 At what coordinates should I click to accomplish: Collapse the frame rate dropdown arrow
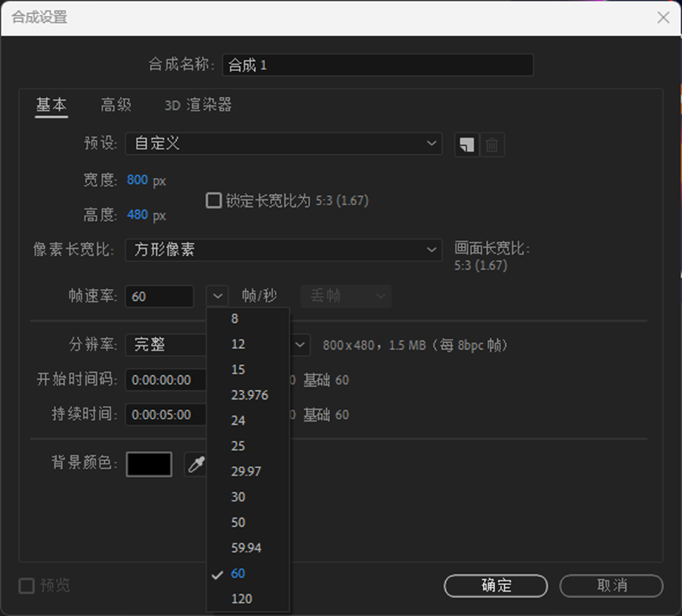coord(218,296)
